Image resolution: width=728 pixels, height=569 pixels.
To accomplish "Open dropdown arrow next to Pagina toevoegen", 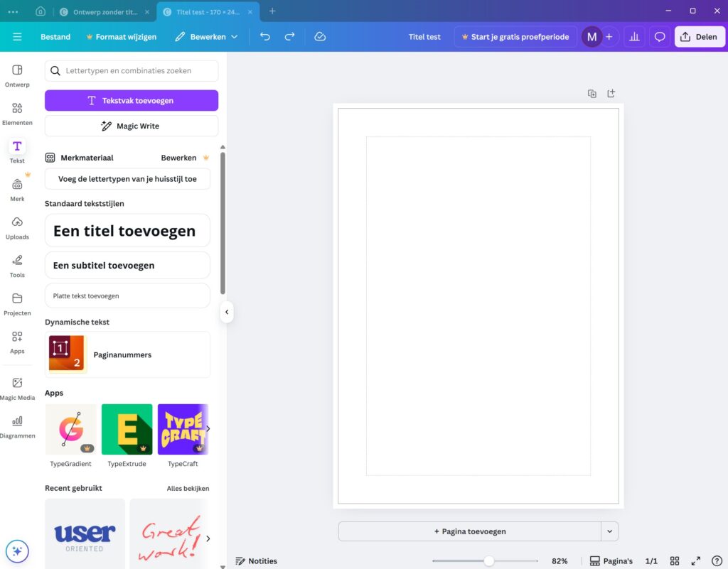I will 609,531.
